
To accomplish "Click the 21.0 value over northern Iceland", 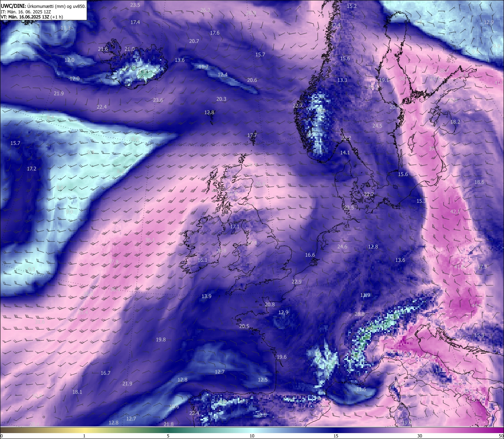I will 130,49.
